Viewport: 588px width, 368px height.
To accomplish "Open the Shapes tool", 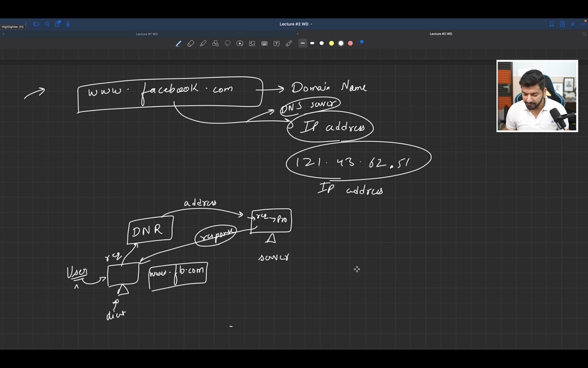I will pos(215,43).
